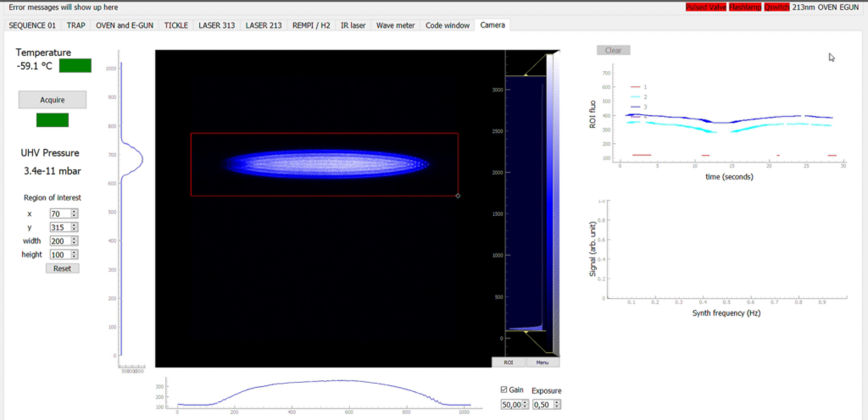Click the lower histogram level marker
868x420 pixels.
click(x=525, y=332)
